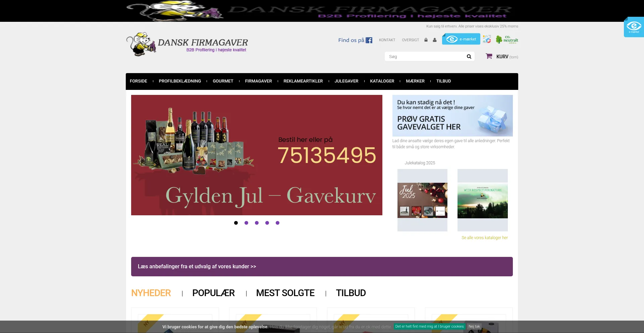644x333 pixels.
Task: Submit search with magnifier icon
Action: [x=469, y=57]
